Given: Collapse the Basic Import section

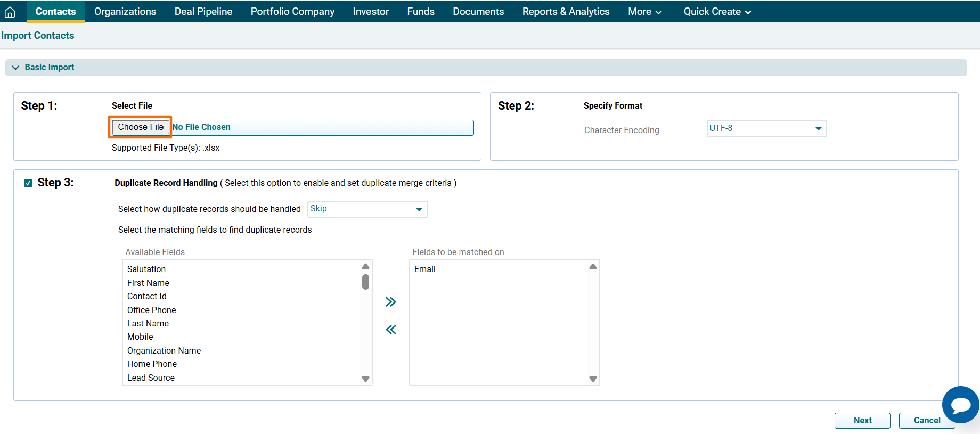Looking at the screenshot, I should click(16, 68).
